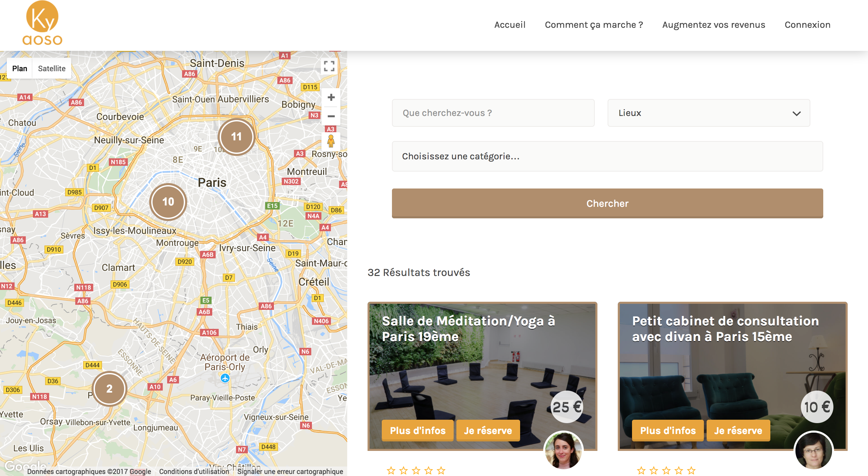Open Comment ça marche ? menu item
This screenshot has height=476, width=868.
point(594,25)
